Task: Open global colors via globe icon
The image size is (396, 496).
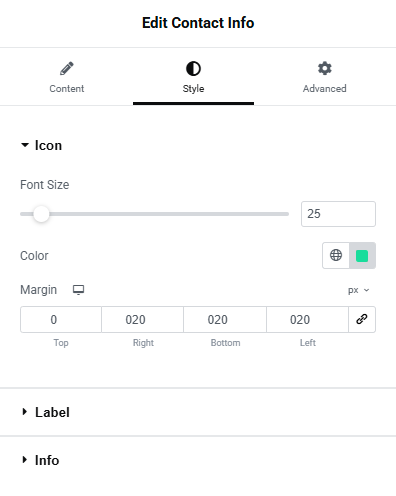Action: [336, 255]
